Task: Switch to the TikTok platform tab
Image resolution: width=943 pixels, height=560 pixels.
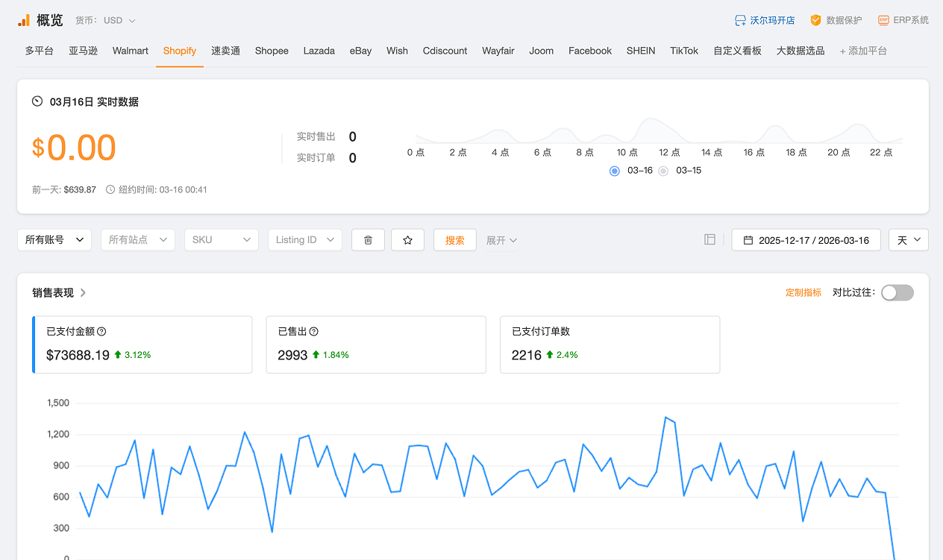Action: (683, 51)
